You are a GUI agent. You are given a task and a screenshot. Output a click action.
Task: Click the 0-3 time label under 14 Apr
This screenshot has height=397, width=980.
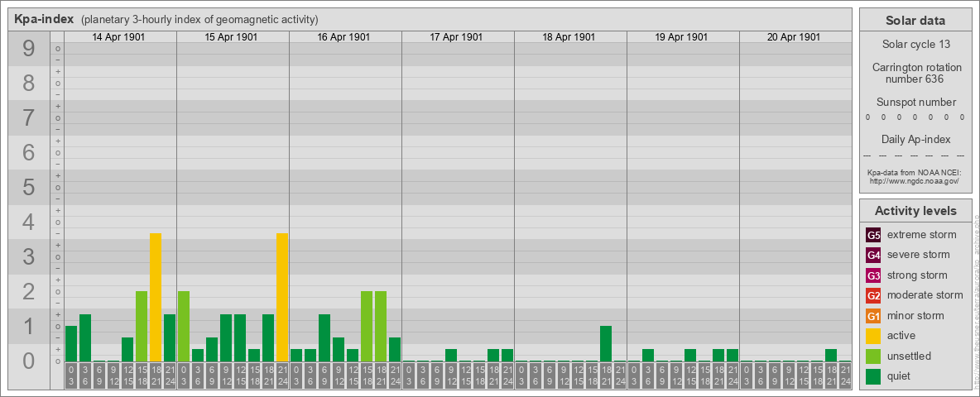coord(71,375)
